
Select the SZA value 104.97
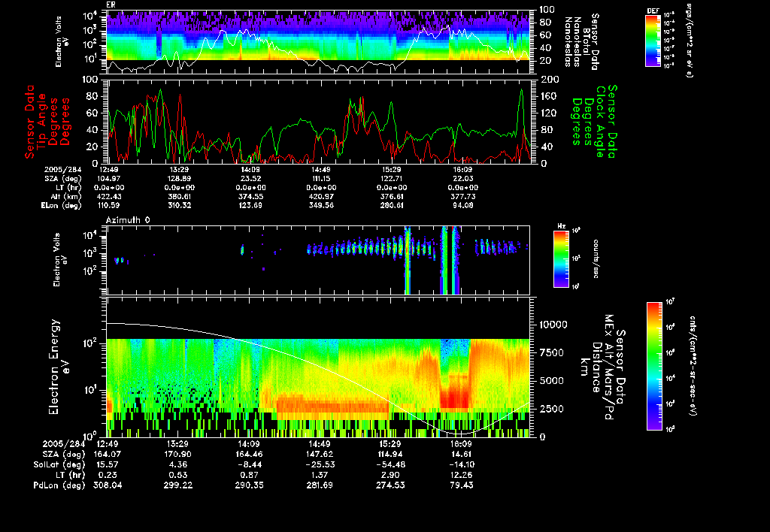[109, 179]
